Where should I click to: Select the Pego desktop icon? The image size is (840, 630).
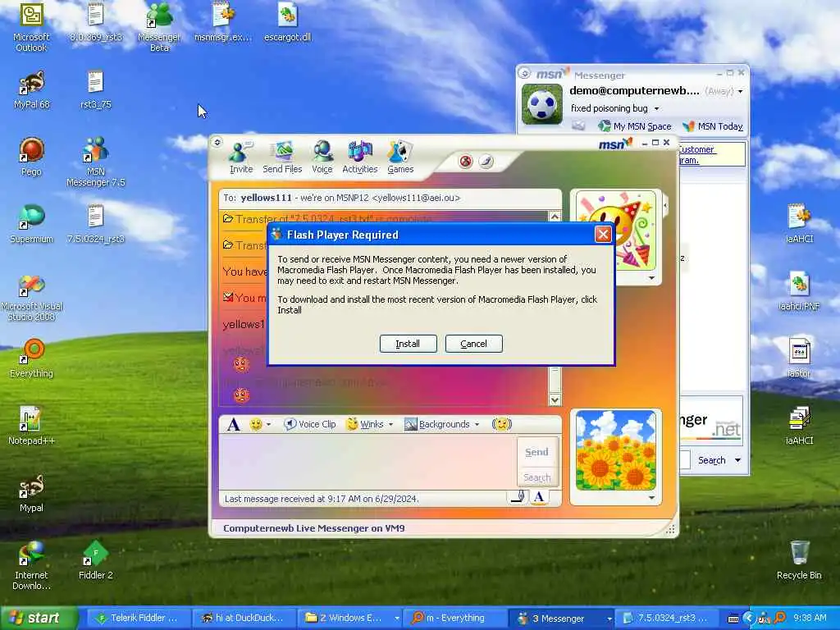pos(31,157)
